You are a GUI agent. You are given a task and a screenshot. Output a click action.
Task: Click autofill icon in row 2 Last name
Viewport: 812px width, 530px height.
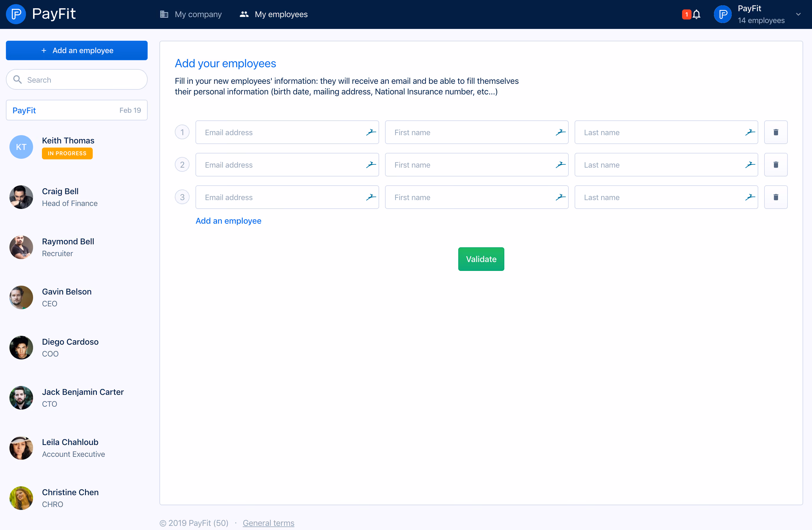tap(750, 165)
